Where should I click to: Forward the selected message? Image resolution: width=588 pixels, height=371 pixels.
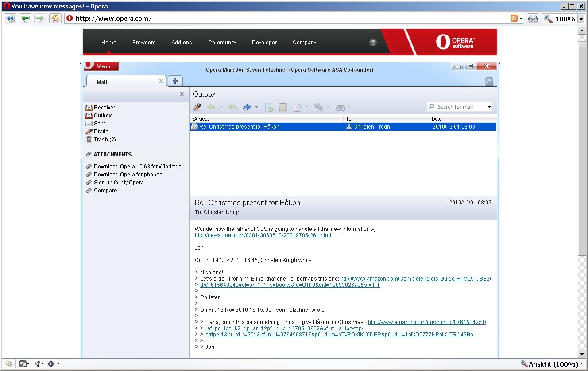248,107
